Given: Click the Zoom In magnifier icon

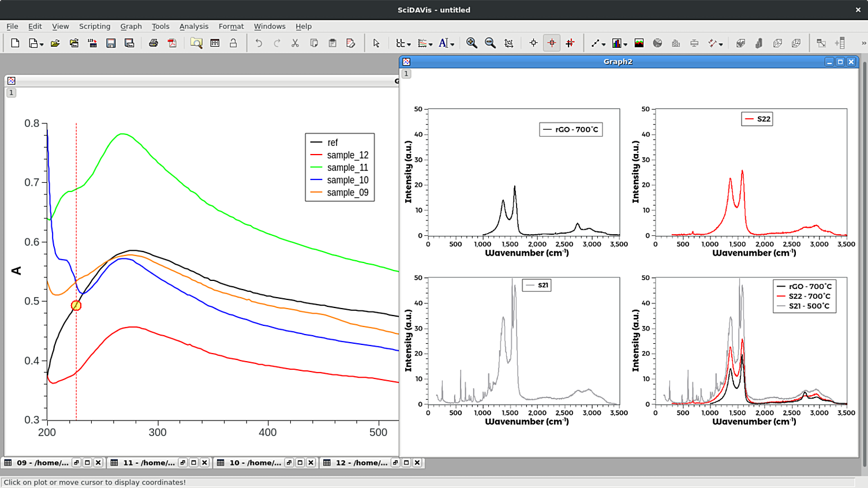Looking at the screenshot, I should (472, 43).
